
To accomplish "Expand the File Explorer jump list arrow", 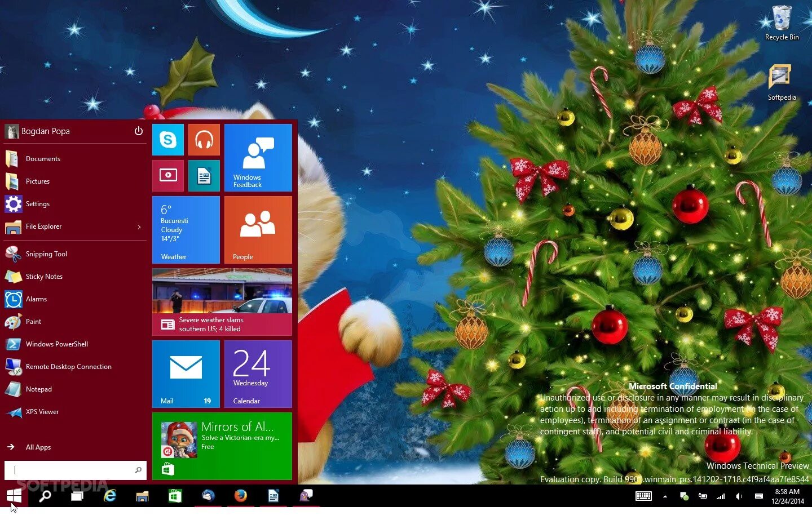I will pos(139,227).
